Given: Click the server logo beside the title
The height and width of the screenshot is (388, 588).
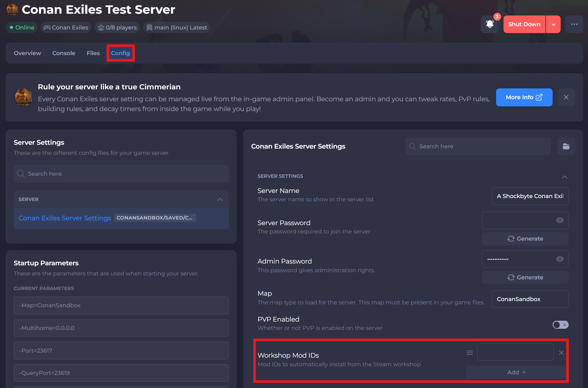Looking at the screenshot, I should 12,10.
